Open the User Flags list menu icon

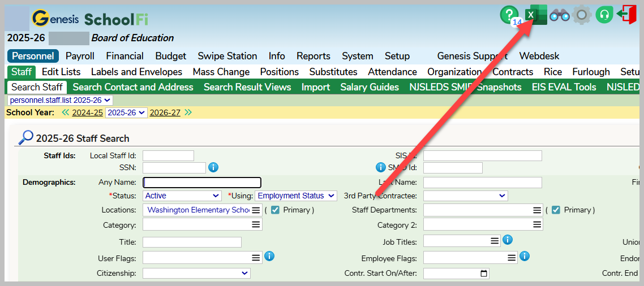coord(256,258)
